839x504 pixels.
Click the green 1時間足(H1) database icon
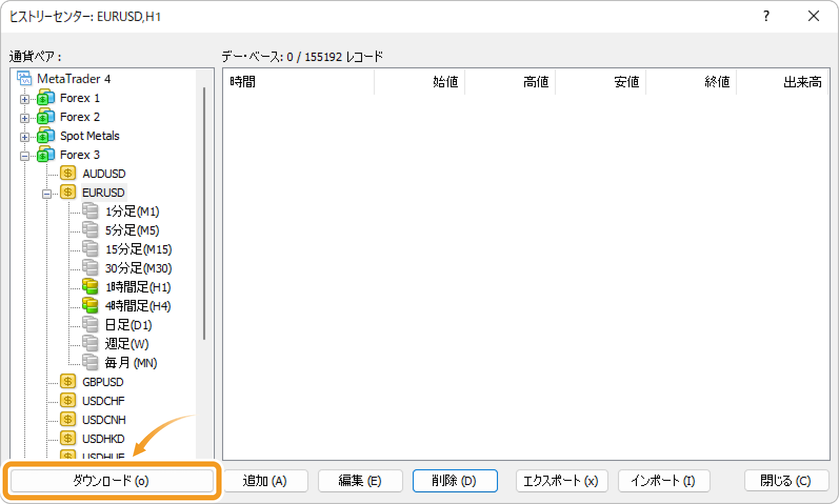[90, 287]
